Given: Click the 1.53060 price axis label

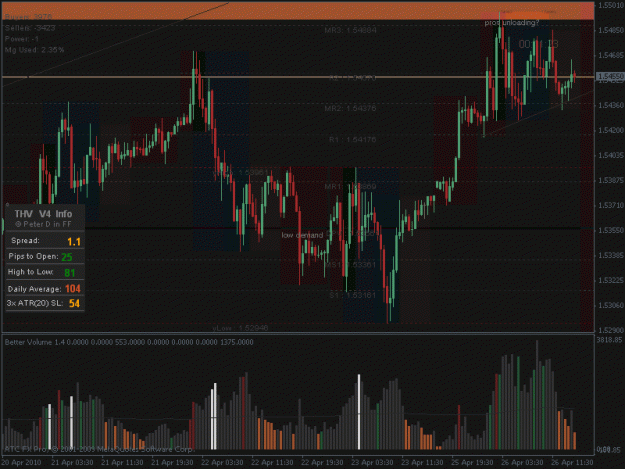Looking at the screenshot, I should [x=611, y=305].
